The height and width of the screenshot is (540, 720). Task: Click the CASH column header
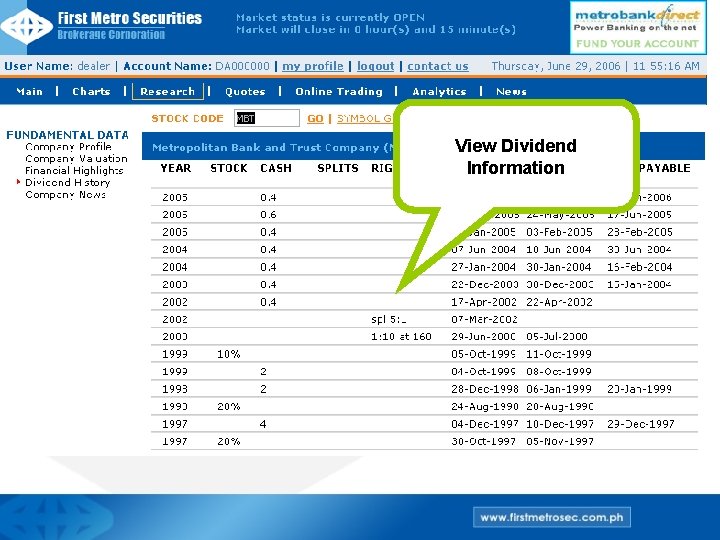276,168
